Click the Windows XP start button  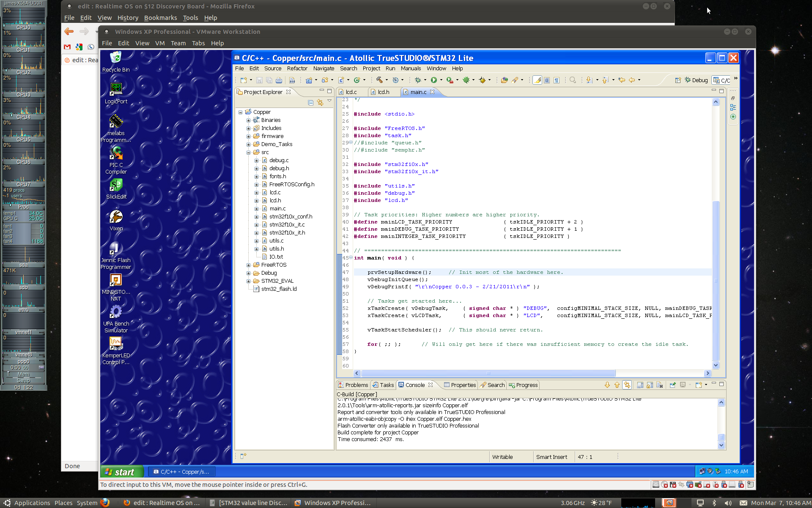click(122, 472)
